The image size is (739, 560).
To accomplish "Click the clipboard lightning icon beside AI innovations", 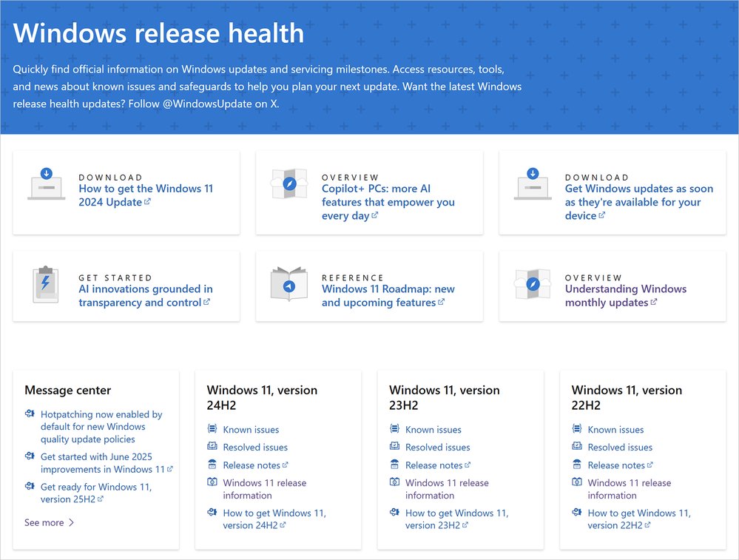I will coord(46,284).
